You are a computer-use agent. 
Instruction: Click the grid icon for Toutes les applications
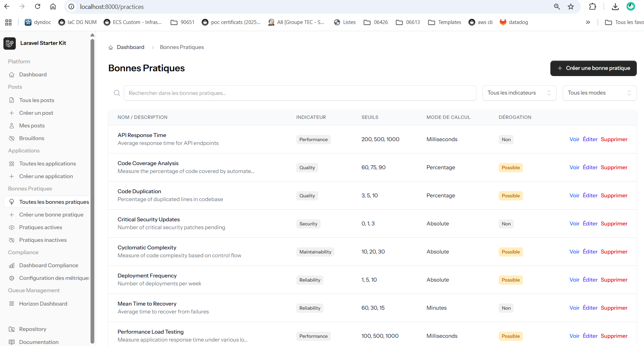(x=12, y=164)
